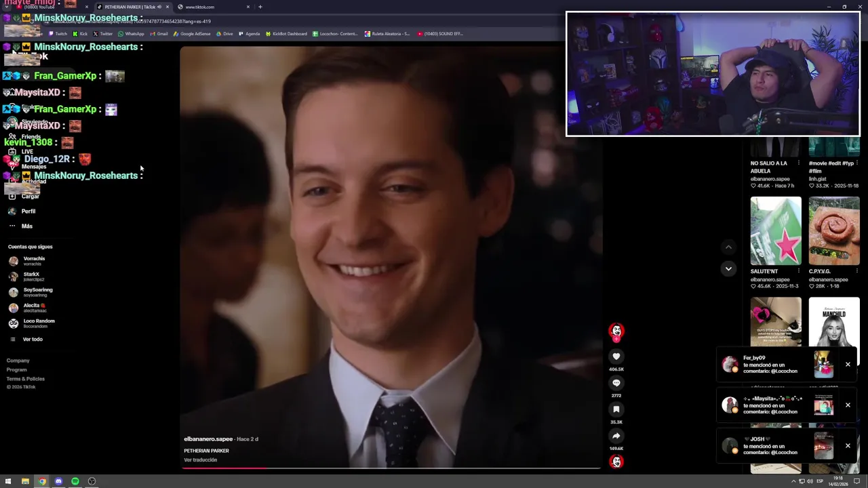
Task: Open Chrome from the taskbar
Action: point(42,481)
